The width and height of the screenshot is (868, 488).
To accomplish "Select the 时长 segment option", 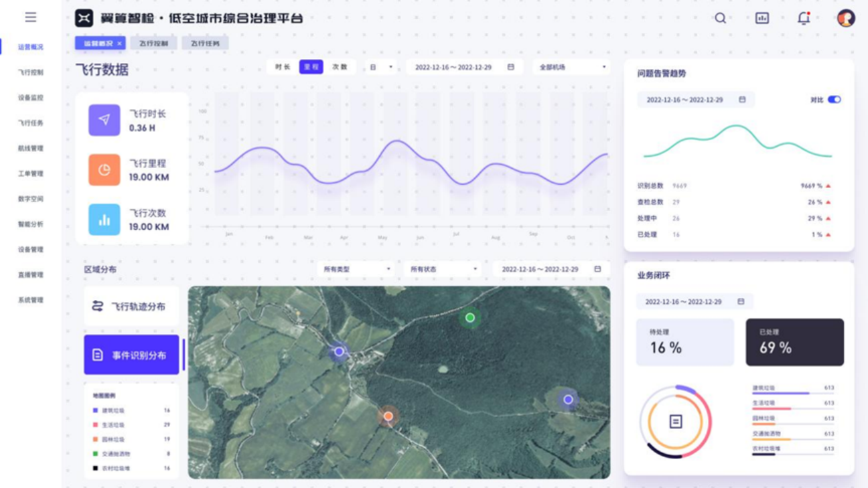I will click(283, 67).
